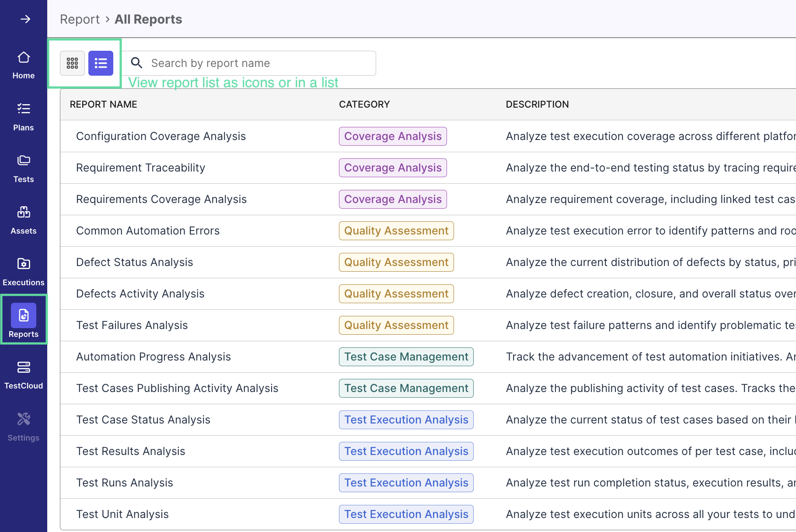The width and height of the screenshot is (796, 532).
Task: Navigate to the Assets panel
Action: [x=23, y=220]
